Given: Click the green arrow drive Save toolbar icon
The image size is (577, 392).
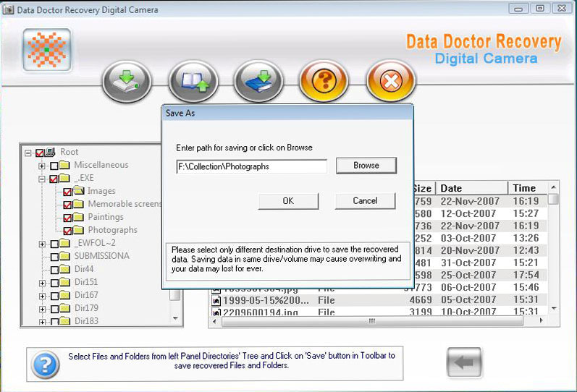Looking at the screenshot, I should point(127,81).
